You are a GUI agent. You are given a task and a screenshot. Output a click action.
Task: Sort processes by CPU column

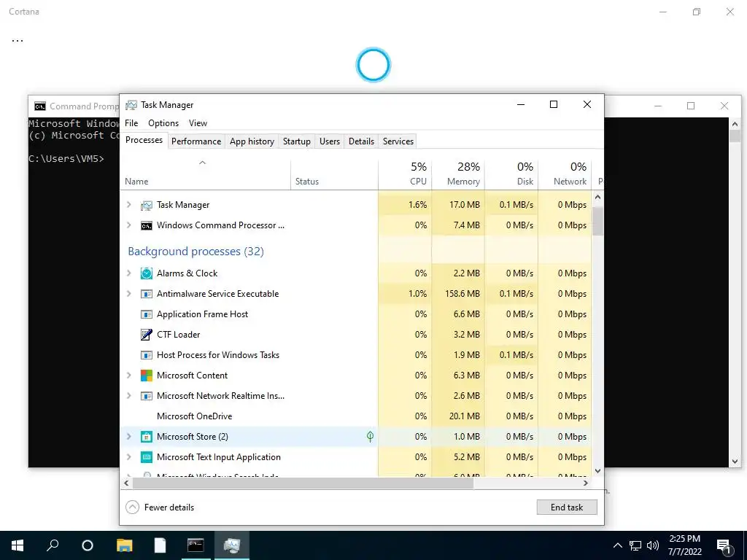[405, 175]
